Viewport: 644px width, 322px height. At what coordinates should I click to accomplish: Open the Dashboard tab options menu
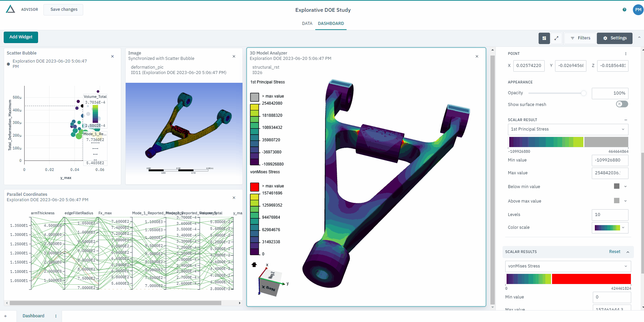[56, 316]
